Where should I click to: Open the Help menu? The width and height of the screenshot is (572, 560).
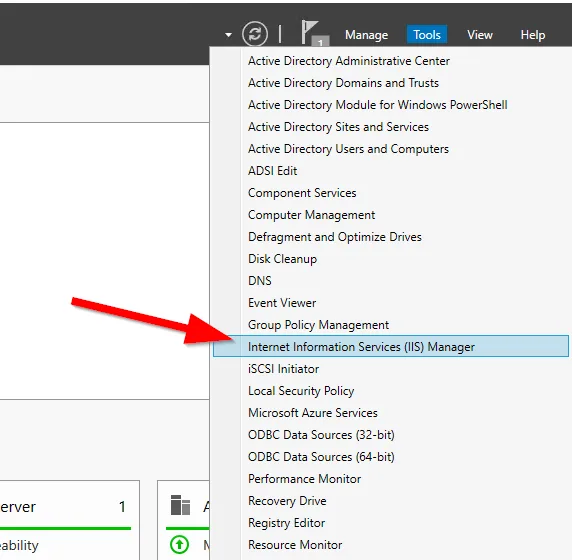tap(533, 35)
